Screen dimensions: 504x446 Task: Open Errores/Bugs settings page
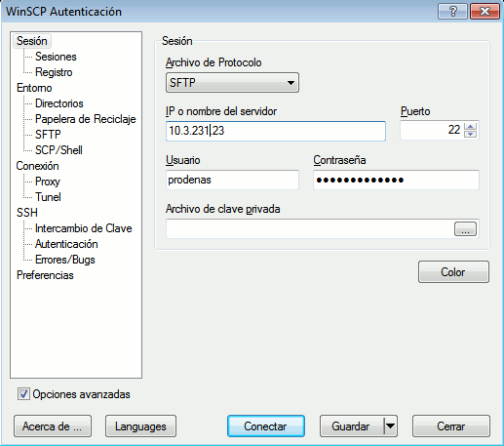click(x=65, y=260)
